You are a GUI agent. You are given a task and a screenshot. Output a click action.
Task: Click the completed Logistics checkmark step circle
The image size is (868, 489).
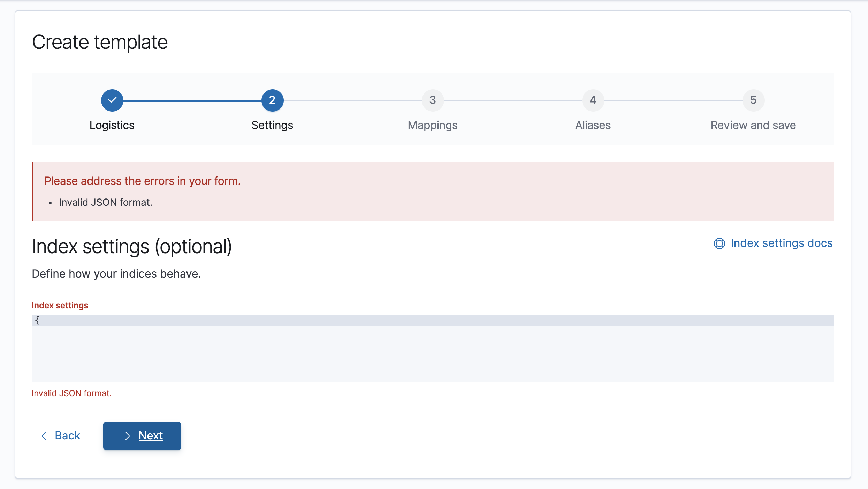(x=112, y=100)
